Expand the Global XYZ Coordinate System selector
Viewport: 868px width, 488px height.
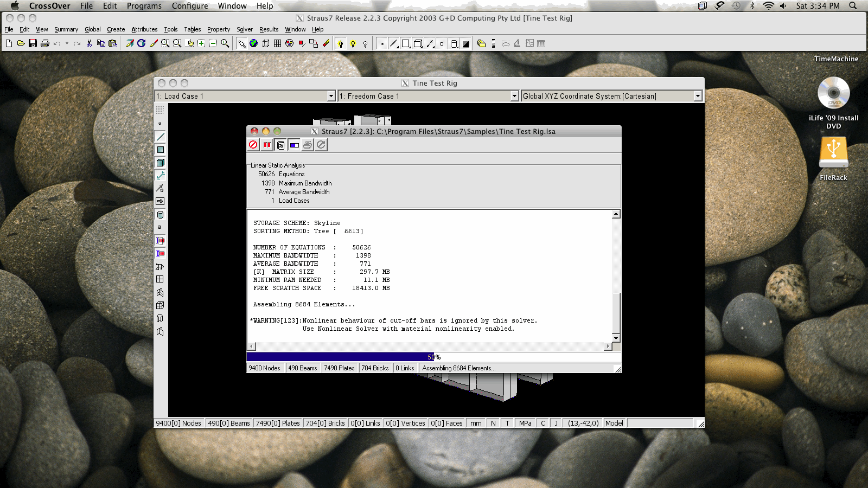click(x=698, y=95)
